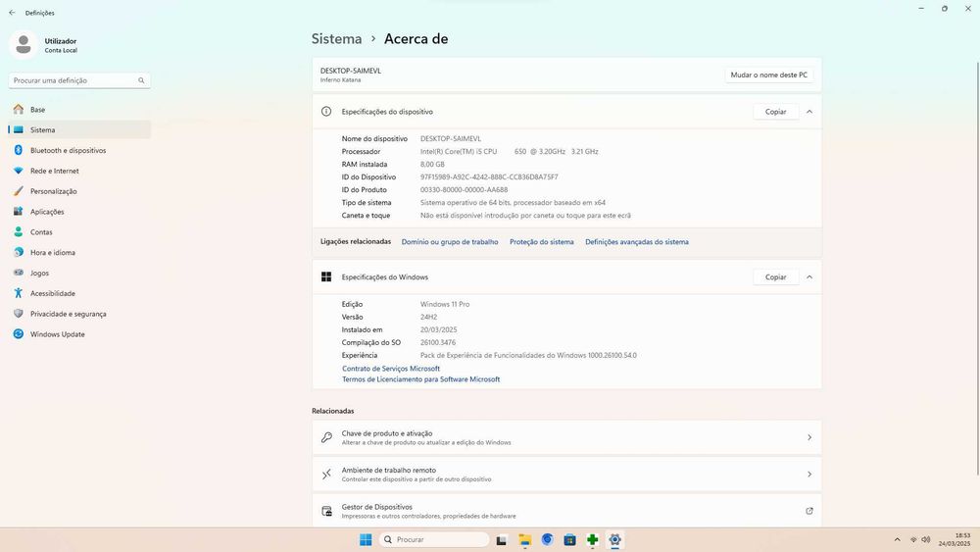Open Task View from the taskbar
Screen dimensions: 980x552
click(x=501, y=540)
